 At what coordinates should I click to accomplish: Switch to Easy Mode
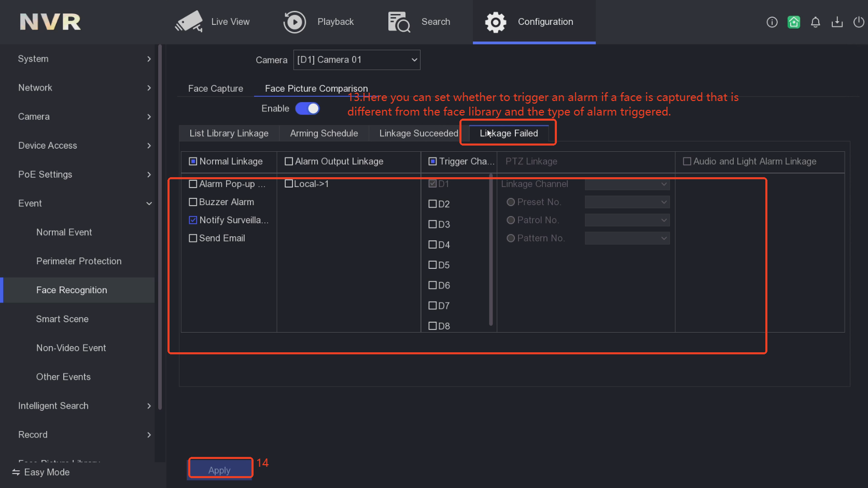(41, 472)
